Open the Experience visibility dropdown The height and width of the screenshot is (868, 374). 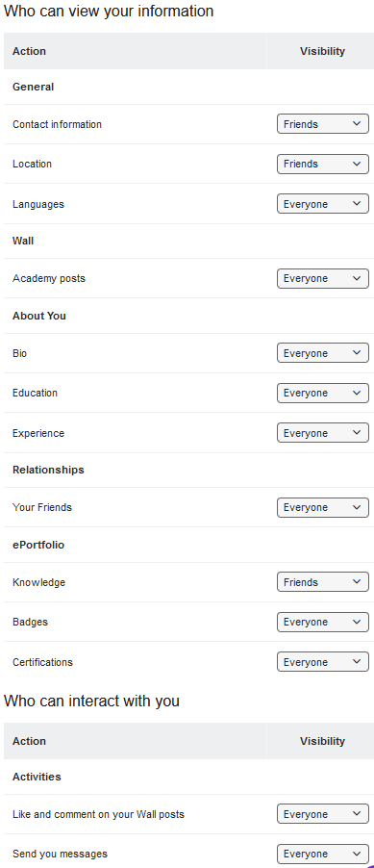[322, 433]
